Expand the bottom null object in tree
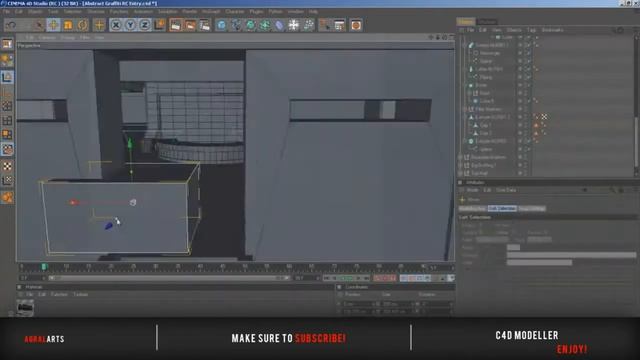Screen dimensions: 640x360 (x=460, y=173)
